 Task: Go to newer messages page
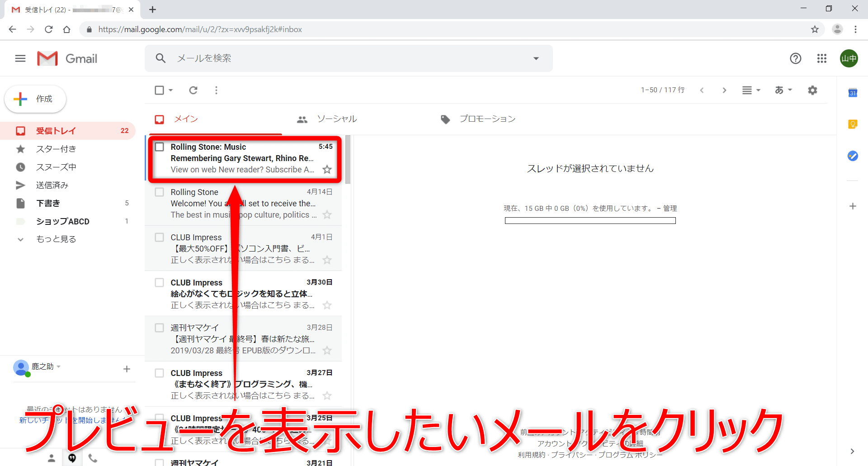click(x=702, y=90)
